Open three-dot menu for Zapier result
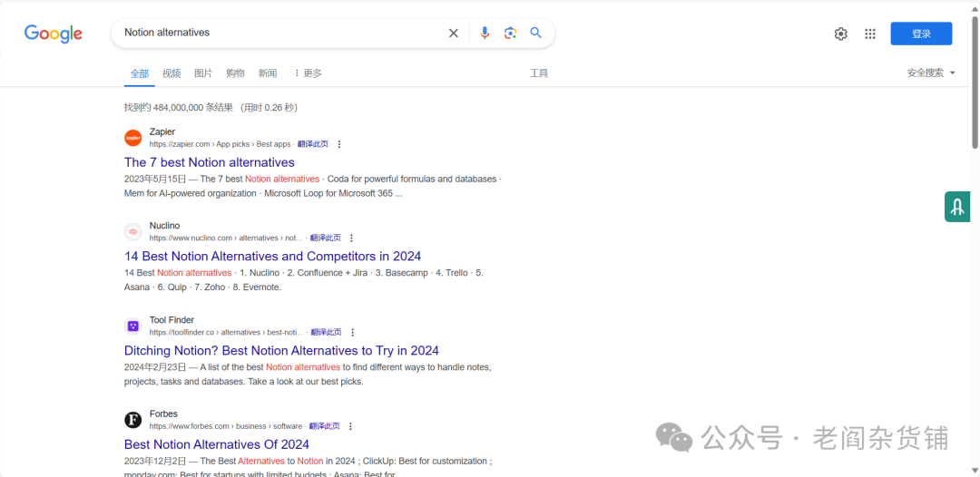 tap(339, 144)
